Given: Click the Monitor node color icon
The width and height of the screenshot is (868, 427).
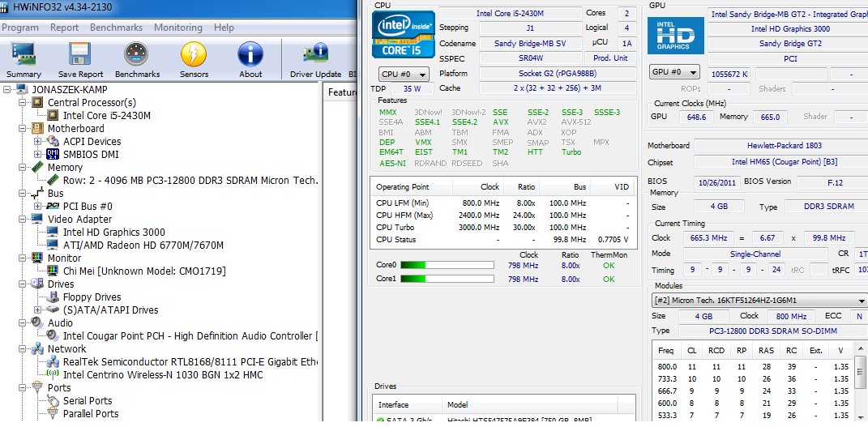Looking at the screenshot, I should point(38,258).
